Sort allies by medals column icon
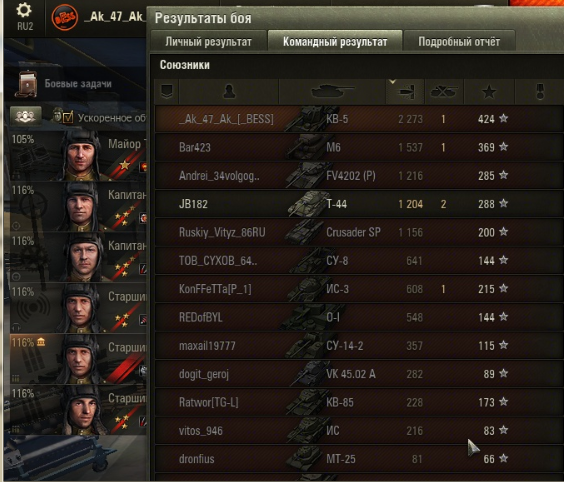This screenshot has width=564, height=482. click(x=540, y=92)
